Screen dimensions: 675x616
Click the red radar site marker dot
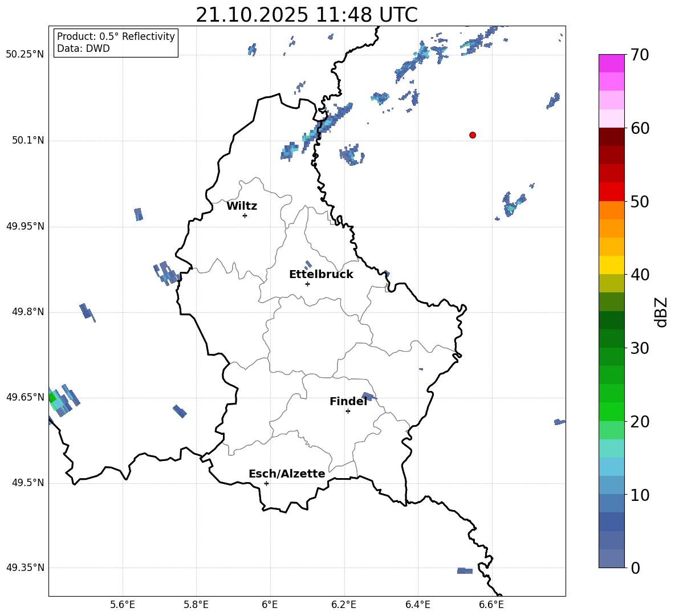pyautogui.click(x=472, y=135)
